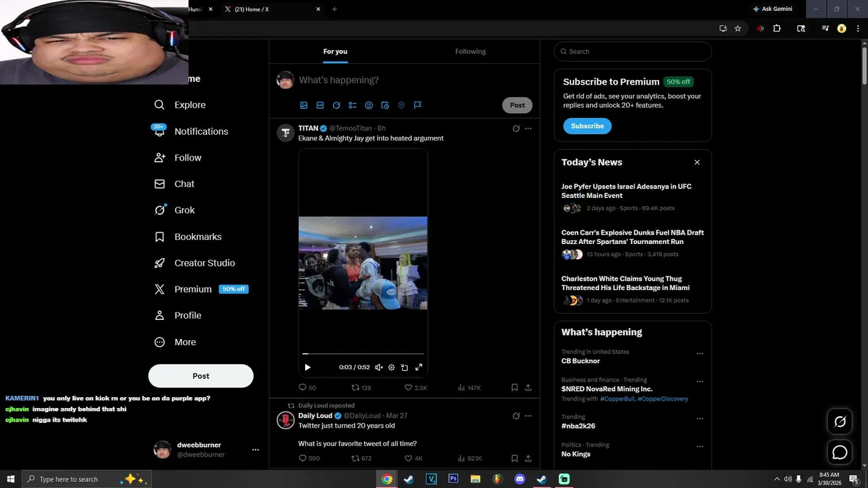Viewport: 868px width, 488px height.
Task: Open more options on TITAN post
Action: point(528,128)
